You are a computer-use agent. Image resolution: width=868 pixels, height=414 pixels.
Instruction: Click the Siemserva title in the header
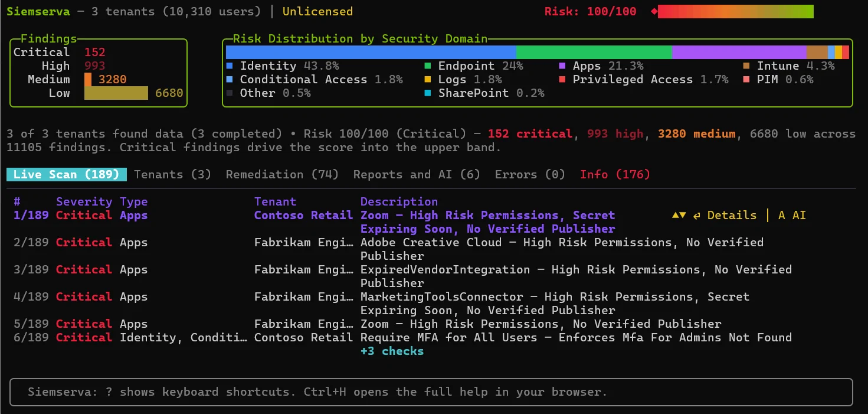point(38,11)
